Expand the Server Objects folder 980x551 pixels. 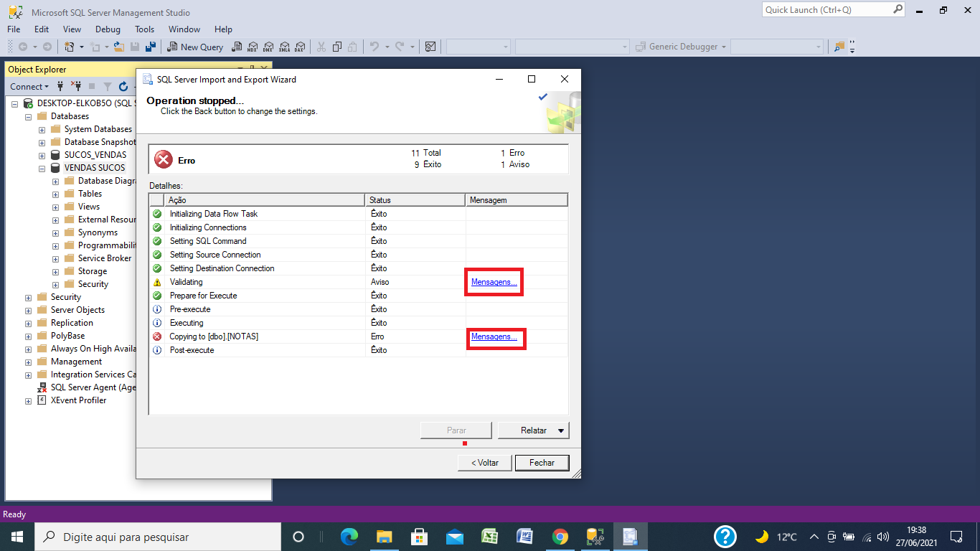click(29, 310)
